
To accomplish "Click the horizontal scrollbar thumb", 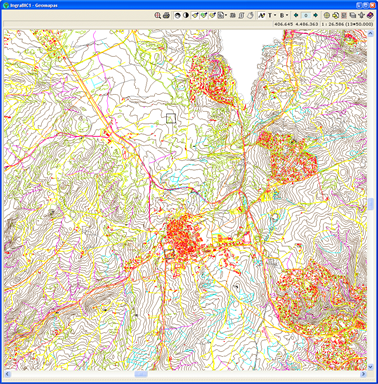I will point(141,374).
